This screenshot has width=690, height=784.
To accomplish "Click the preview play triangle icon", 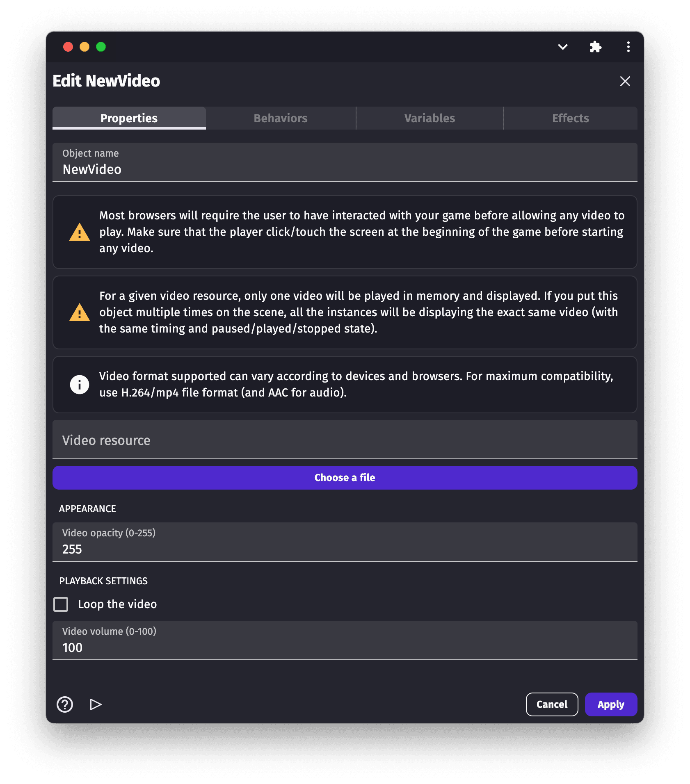I will click(x=96, y=704).
